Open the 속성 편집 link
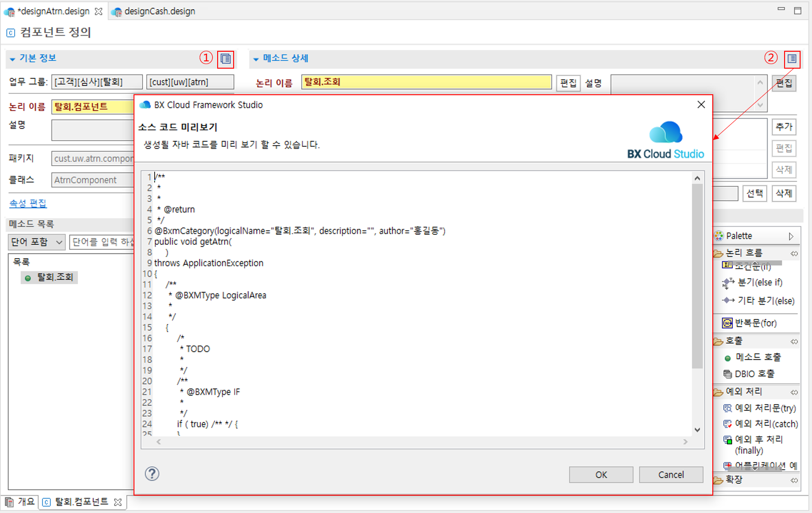The height and width of the screenshot is (513, 812). (27, 203)
